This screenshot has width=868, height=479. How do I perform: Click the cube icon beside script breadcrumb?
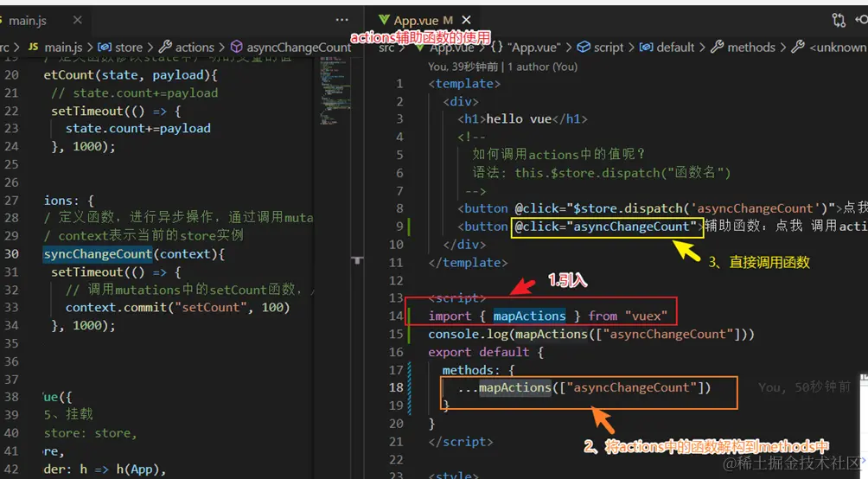click(x=584, y=47)
